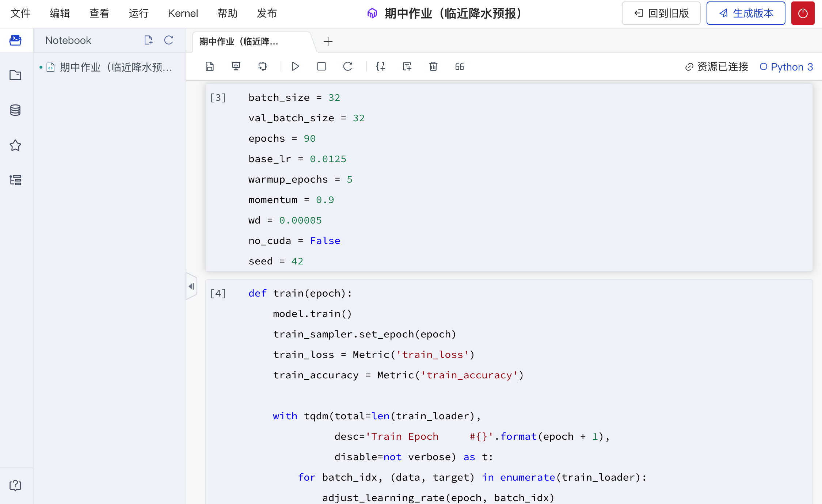The height and width of the screenshot is (504, 822).
Task: Interrupt execution with the stop icon
Action: point(321,66)
